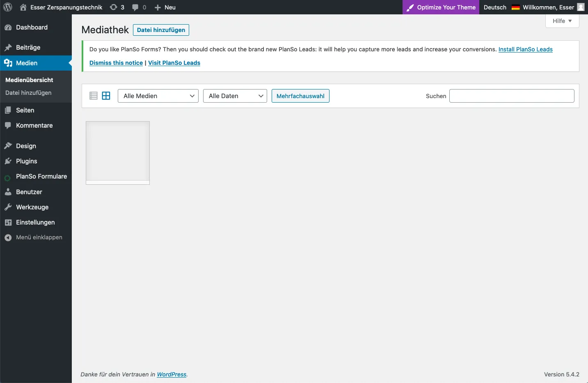Open the Seiten menu item
This screenshot has height=383, width=588.
point(36,110)
